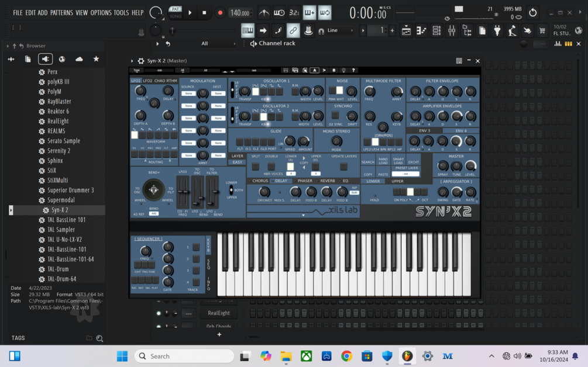Click the link chain icon in toolbar

coord(293,31)
